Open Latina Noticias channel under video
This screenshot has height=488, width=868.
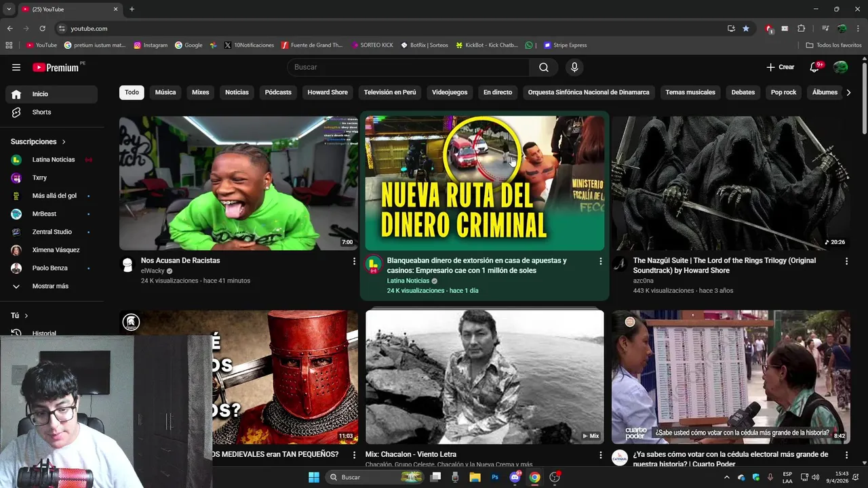point(408,281)
